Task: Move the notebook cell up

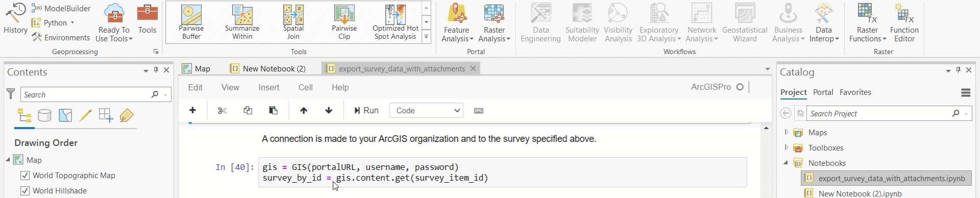Action: 304,110
